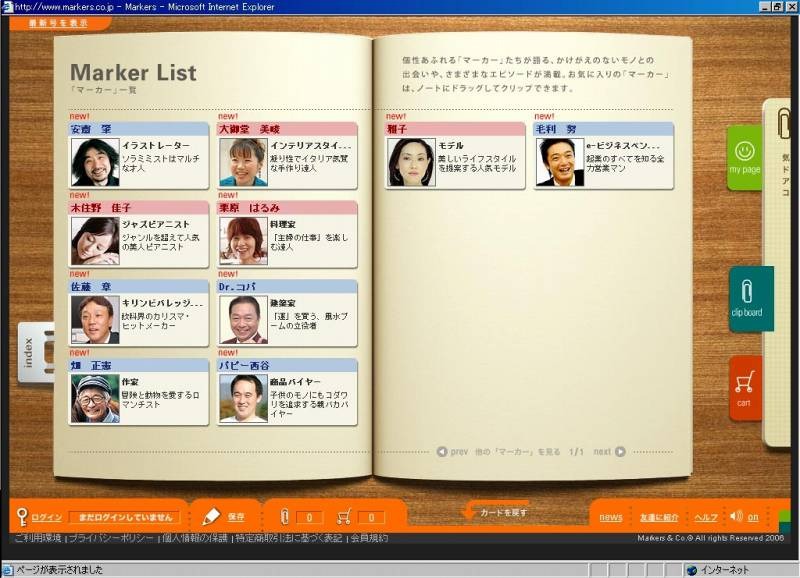Viewport: 800px width, 578px height.
Task: Click the next page arrow
Action: [x=620, y=451]
